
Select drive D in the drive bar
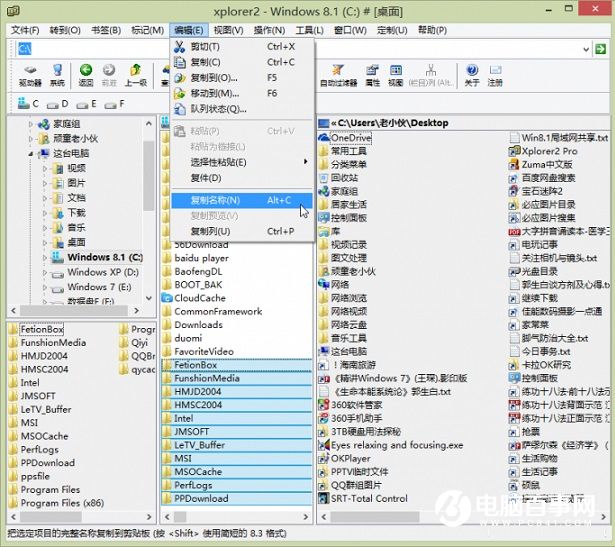[x=57, y=104]
